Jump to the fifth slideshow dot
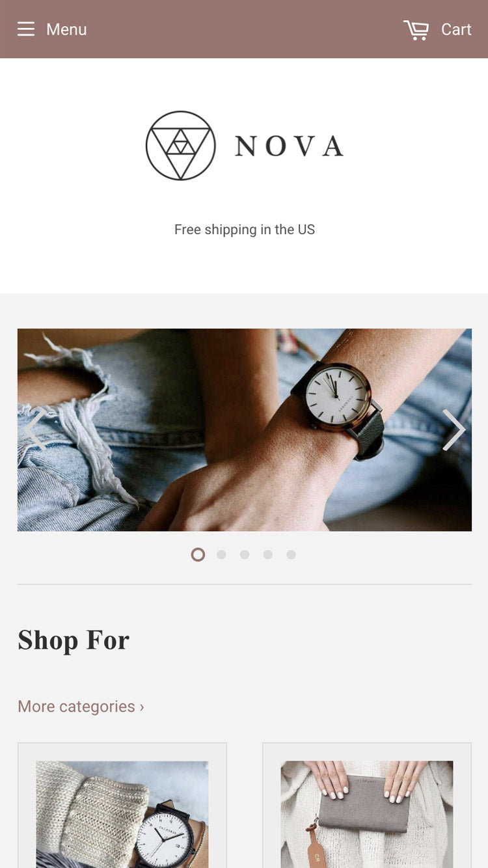This screenshot has height=868, width=488. [291, 554]
